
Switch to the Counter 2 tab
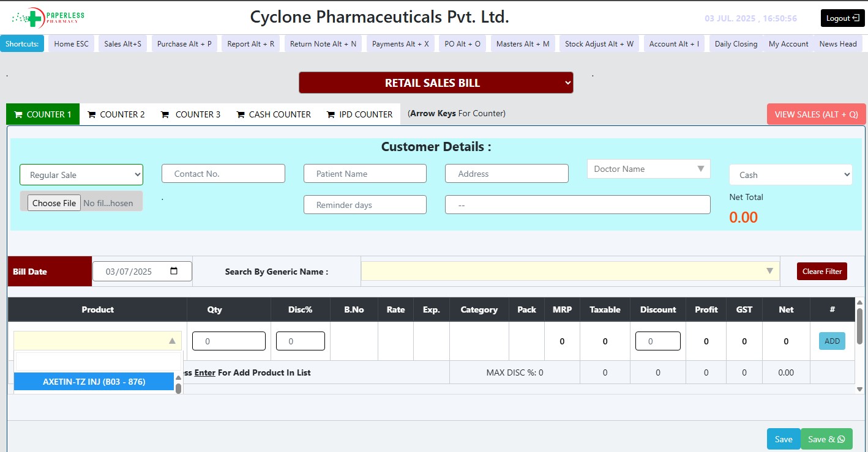click(x=116, y=114)
